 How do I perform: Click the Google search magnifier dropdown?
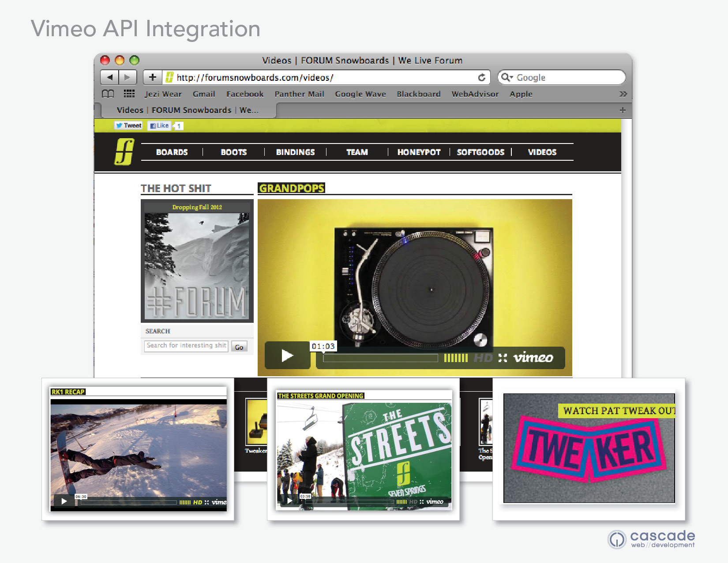pyautogui.click(x=507, y=77)
